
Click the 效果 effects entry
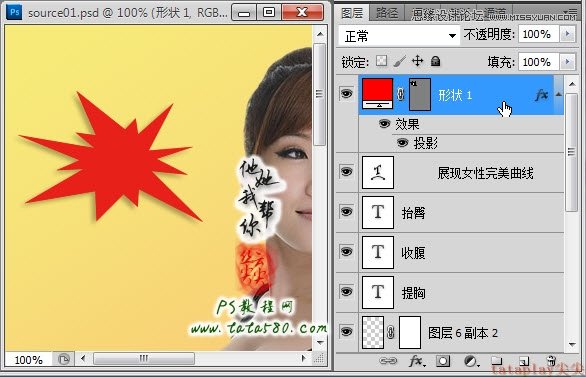tap(407, 124)
